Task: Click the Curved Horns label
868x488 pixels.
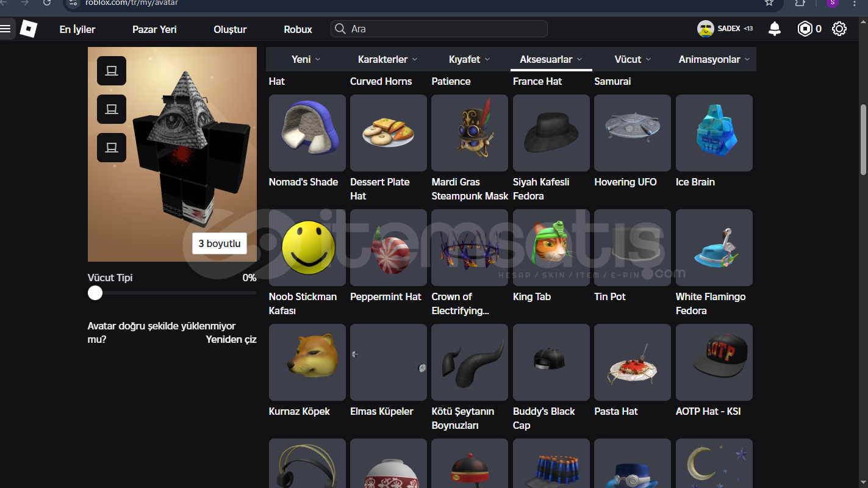Action: click(x=381, y=81)
